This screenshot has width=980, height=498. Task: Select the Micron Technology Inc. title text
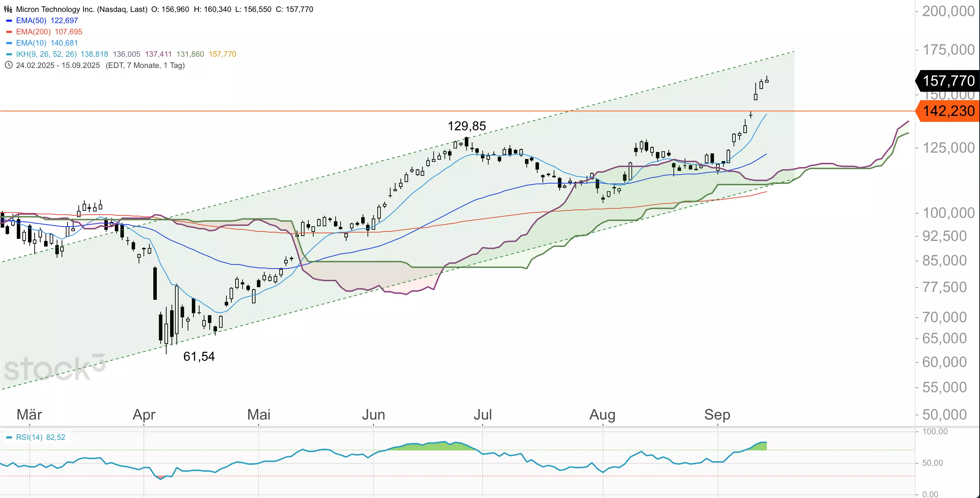click(x=82, y=9)
